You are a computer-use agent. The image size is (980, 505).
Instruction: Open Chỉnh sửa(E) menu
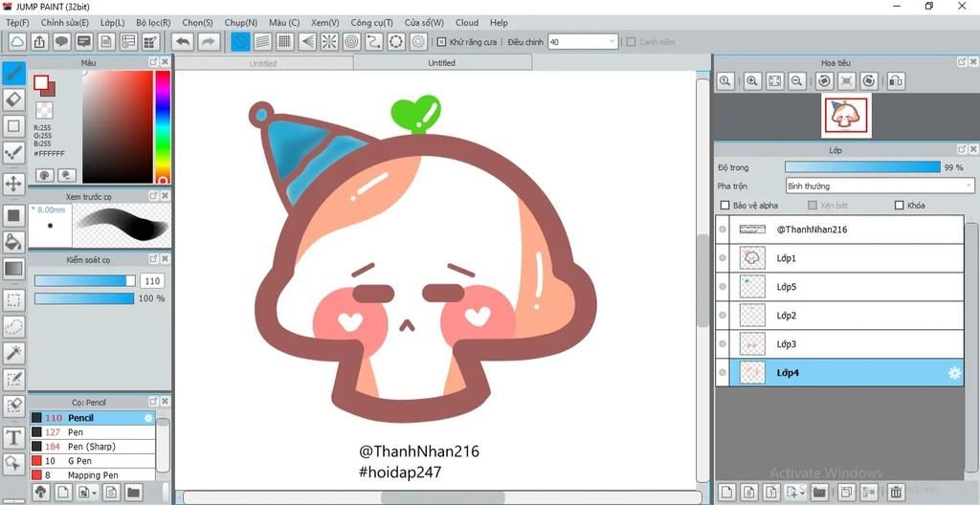coord(65,23)
